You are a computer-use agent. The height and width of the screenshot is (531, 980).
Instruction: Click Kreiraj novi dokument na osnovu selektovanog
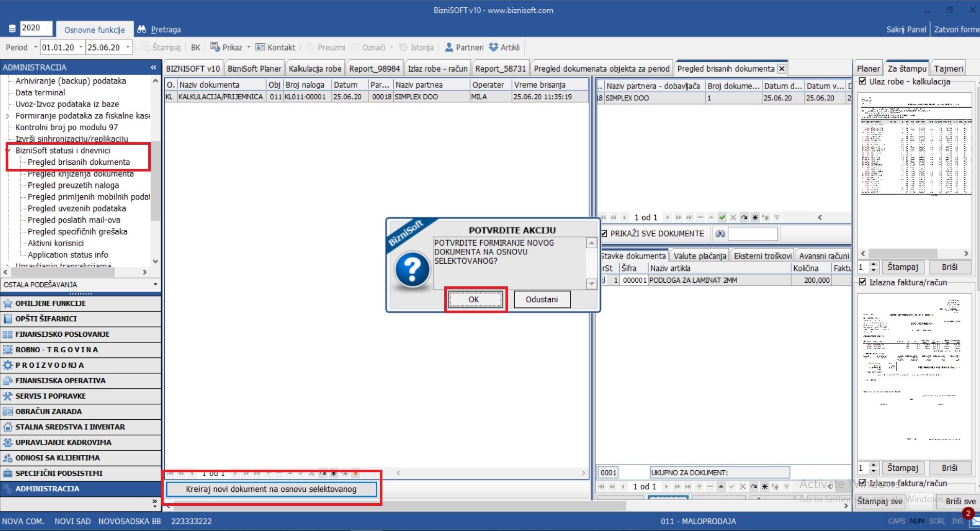(271, 489)
